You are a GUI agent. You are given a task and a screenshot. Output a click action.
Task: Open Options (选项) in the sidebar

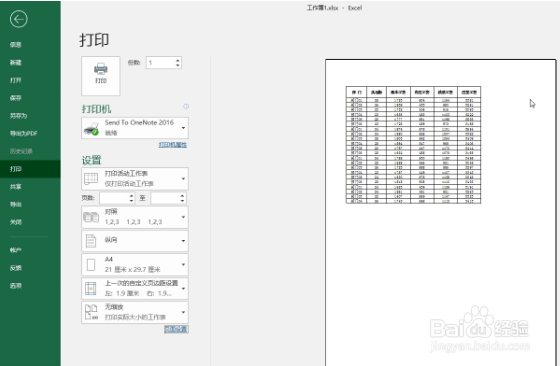tap(16, 286)
